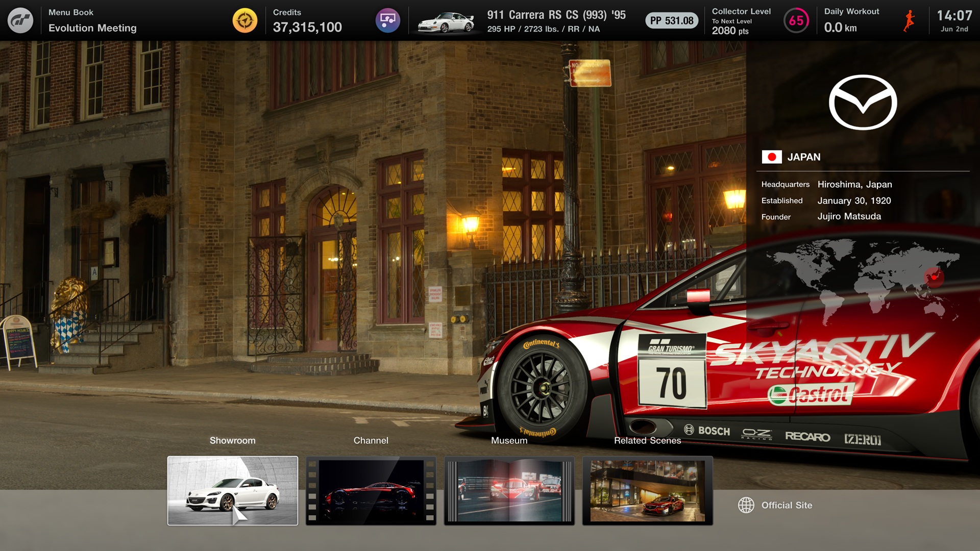
Task: Open the Museum book thumbnail
Action: click(509, 490)
